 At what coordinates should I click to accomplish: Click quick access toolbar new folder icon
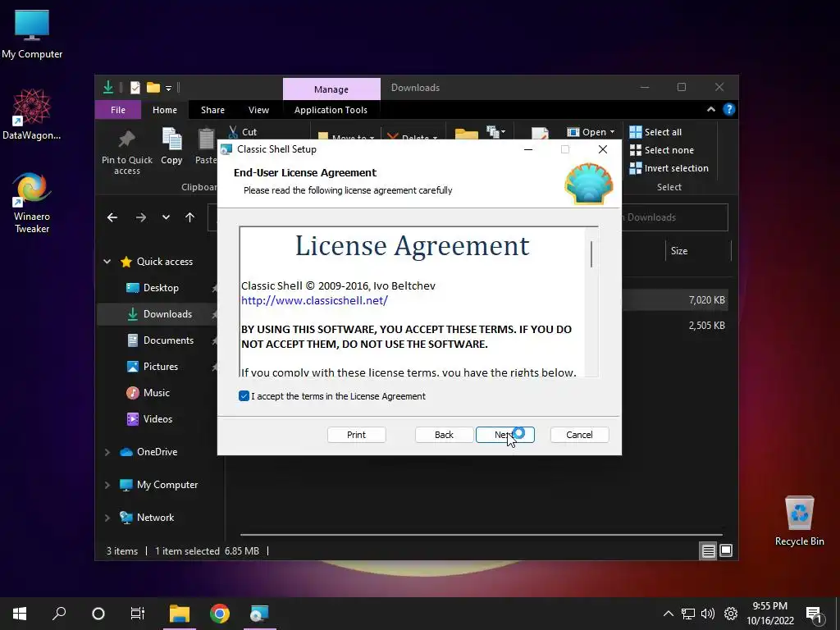153,87
